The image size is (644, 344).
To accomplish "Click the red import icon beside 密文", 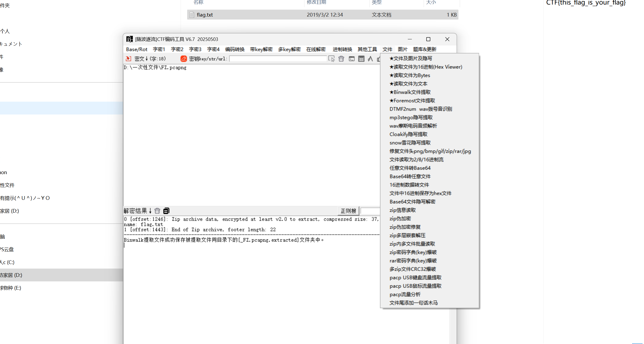I will (x=128, y=59).
